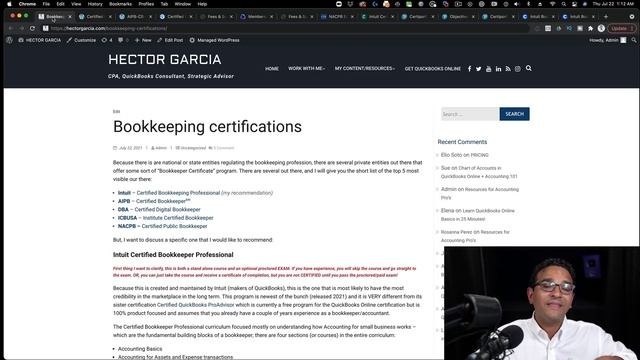Click the new tab plus button
The width and height of the screenshot is (640, 360).
pos(606,17)
